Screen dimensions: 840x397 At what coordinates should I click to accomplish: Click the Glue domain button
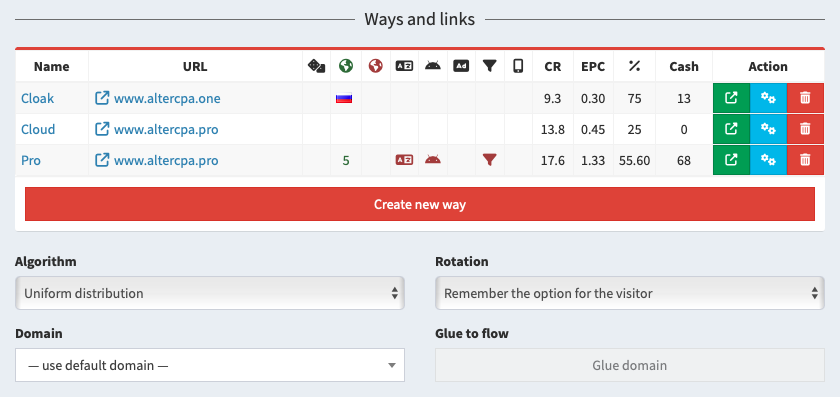[x=629, y=365]
